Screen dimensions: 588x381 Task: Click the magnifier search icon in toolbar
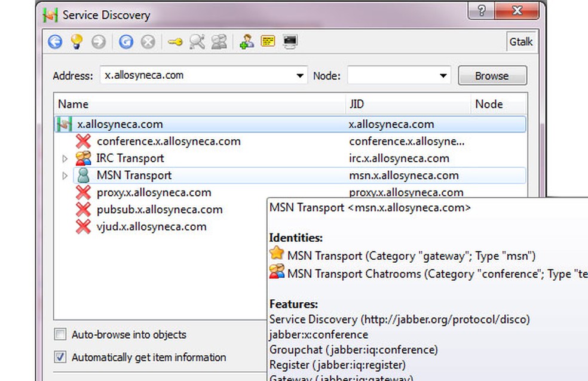click(x=197, y=42)
